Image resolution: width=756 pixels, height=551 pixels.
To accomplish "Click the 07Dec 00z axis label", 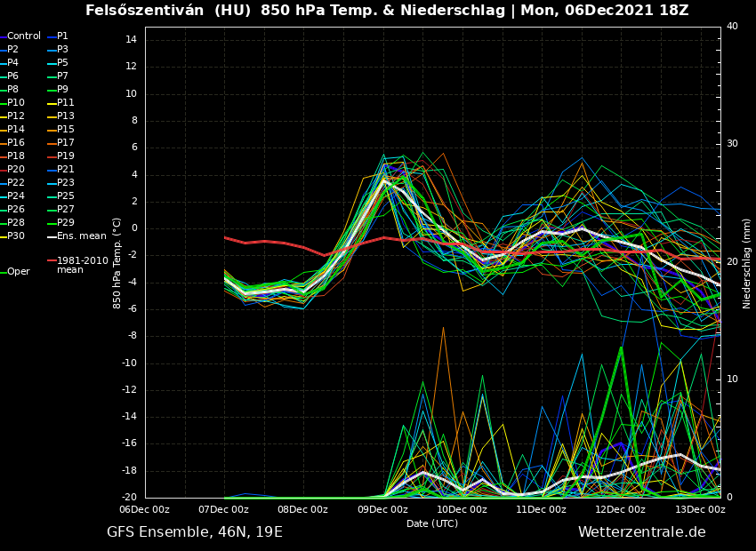I will [223, 509].
